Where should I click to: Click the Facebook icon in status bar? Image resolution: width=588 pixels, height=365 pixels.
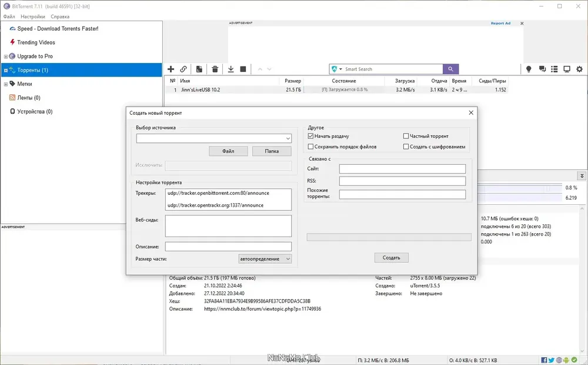click(x=544, y=360)
